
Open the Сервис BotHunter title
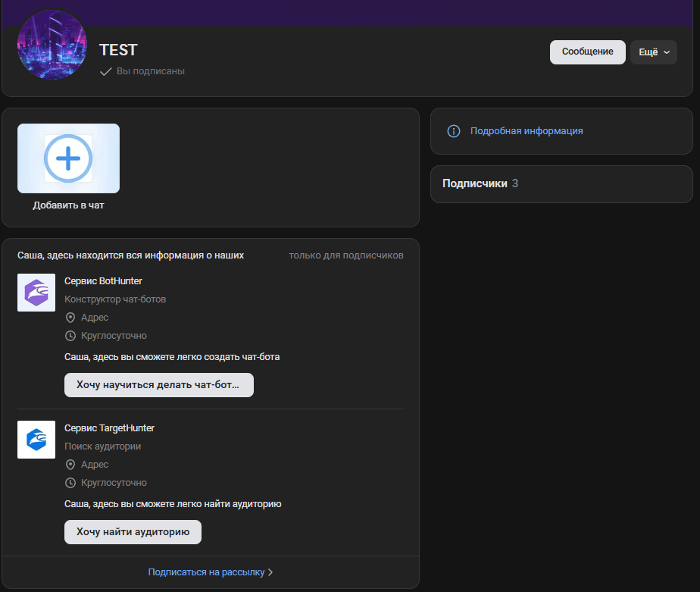click(x=103, y=281)
